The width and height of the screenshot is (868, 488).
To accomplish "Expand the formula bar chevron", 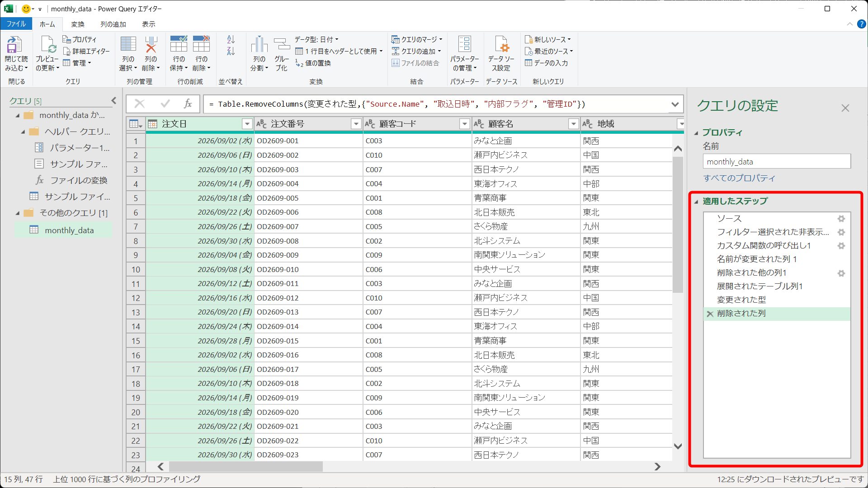I will [x=675, y=104].
